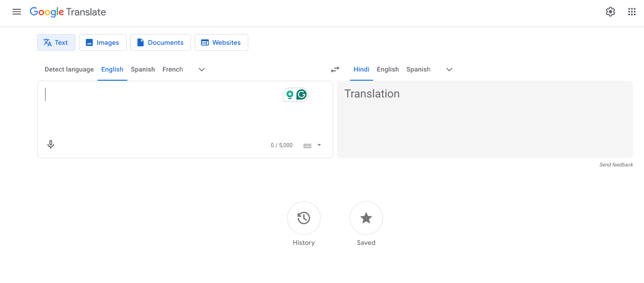Click the 0 / 5,000 character counter
This screenshot has width=644, height=283.
(x=282, y=146)
